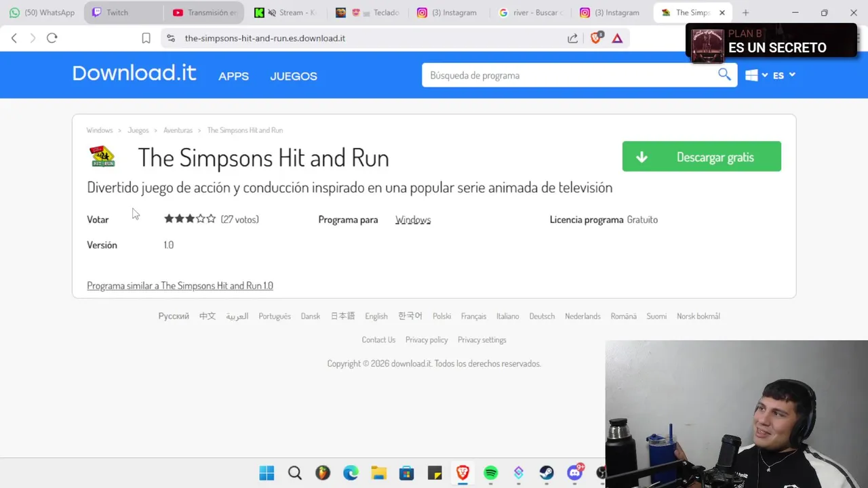Open Windows Start menu
Screen dimensions: 868x488
coord(267,473)
